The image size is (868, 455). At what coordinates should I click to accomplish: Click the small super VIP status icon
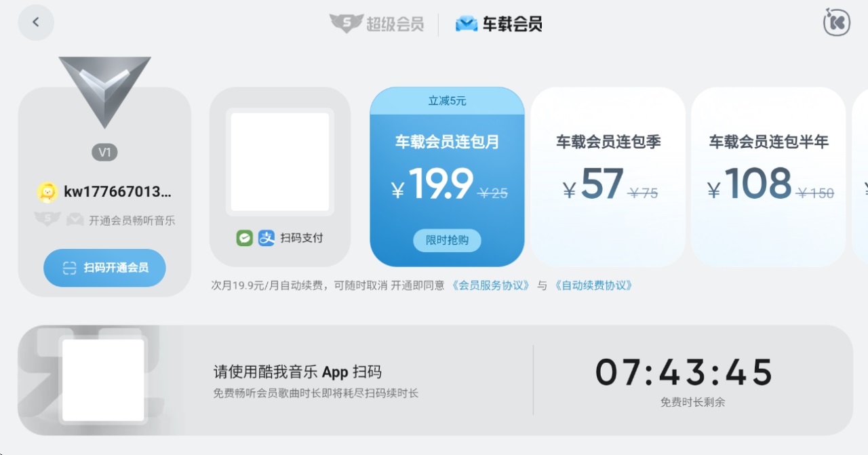pos(47,220)
